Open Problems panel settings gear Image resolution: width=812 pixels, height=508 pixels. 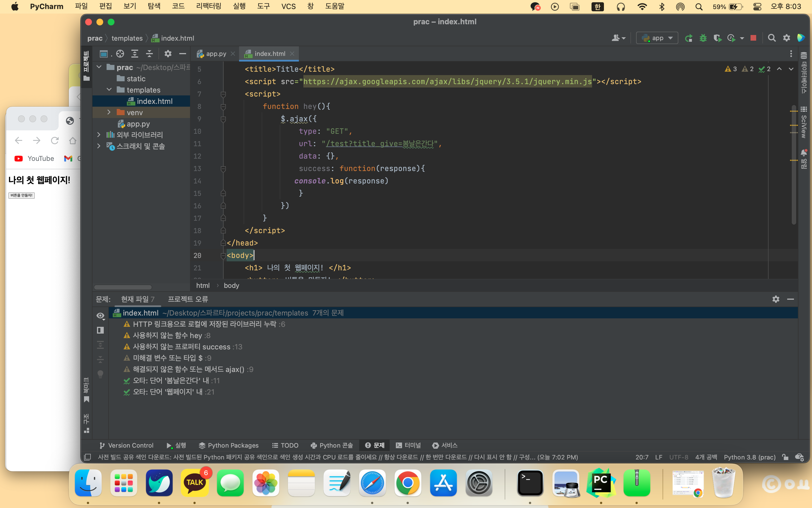[776, 299]
